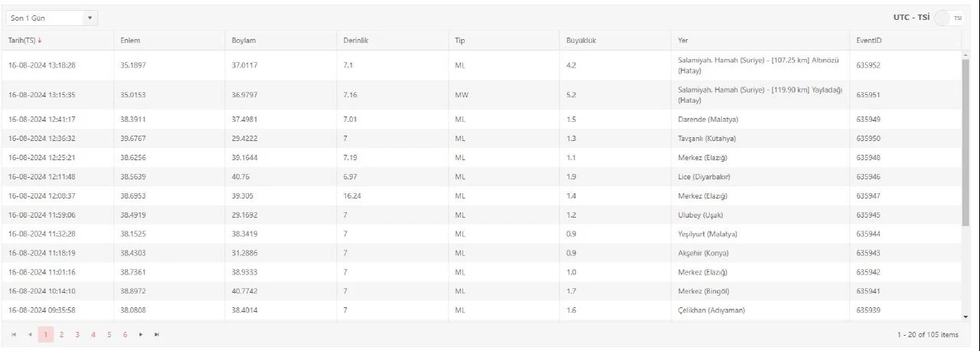Jump to the last page arrow icon
This screenshot has width=980, height=351.
point(157,335)
